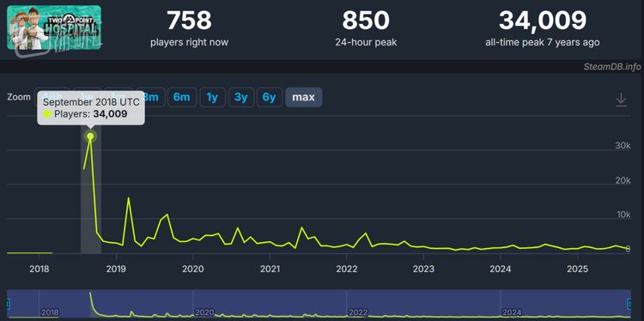The height and width of the screenshot is (321, 644).
Task: Set chart zoom to 3y
Action: [x=240, y=97]
